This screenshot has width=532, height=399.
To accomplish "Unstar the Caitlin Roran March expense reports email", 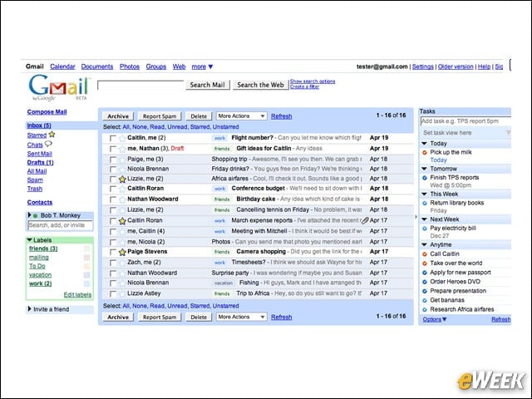I will coord(122,221).
